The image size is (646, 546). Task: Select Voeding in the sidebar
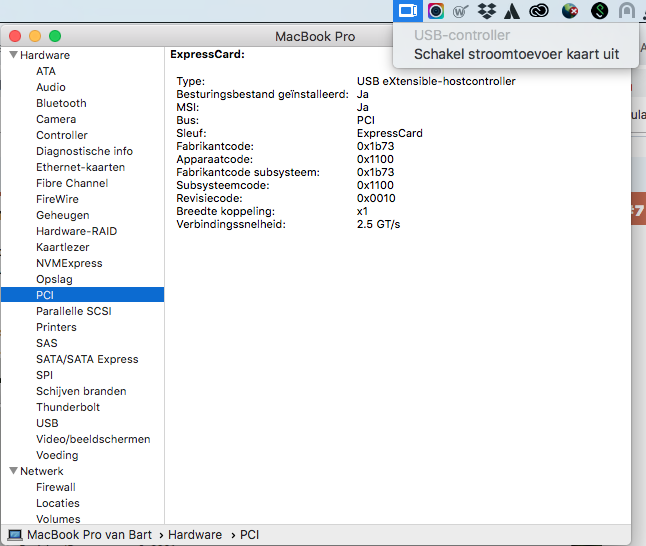57,455
